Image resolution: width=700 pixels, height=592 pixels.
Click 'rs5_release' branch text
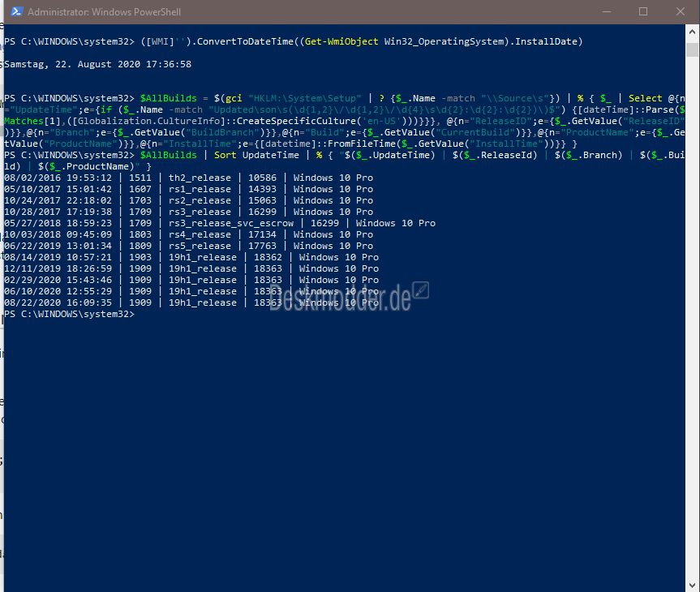pos(200,246)
